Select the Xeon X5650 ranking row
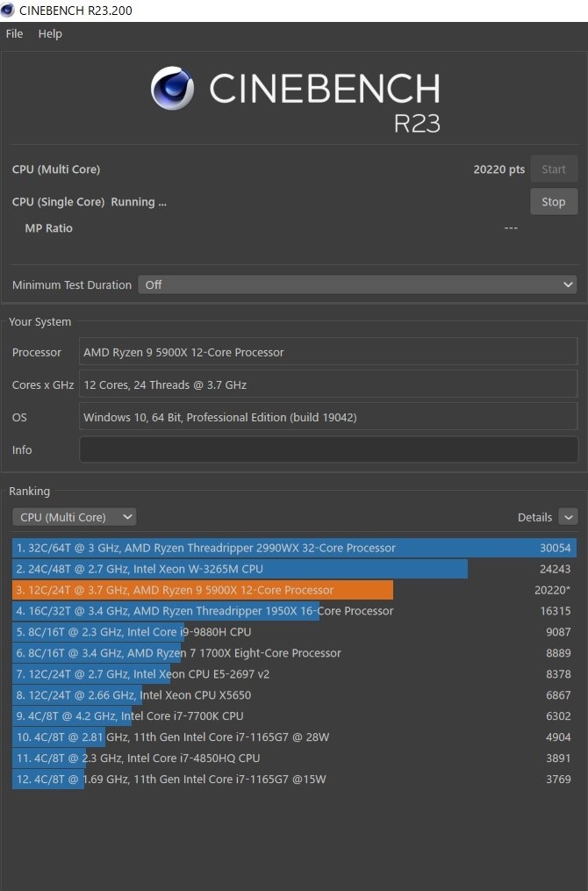Screen dimensions: 588x891 (294, 695)
